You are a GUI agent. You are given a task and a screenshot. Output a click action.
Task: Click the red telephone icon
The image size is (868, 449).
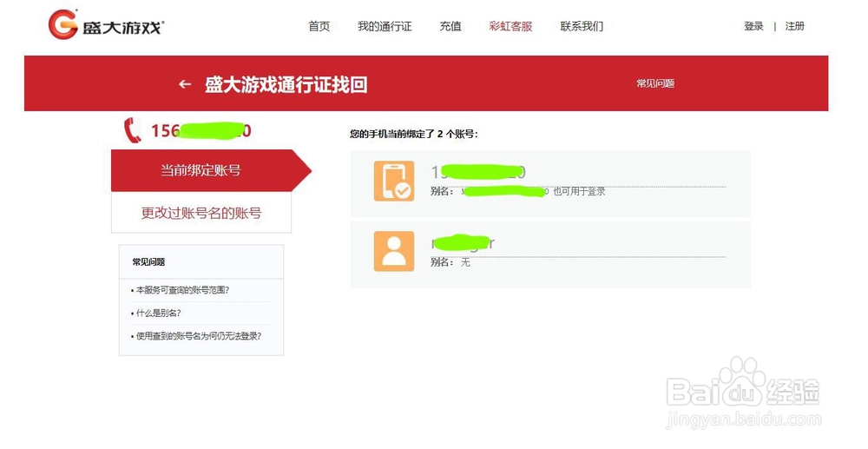(132, 130)
